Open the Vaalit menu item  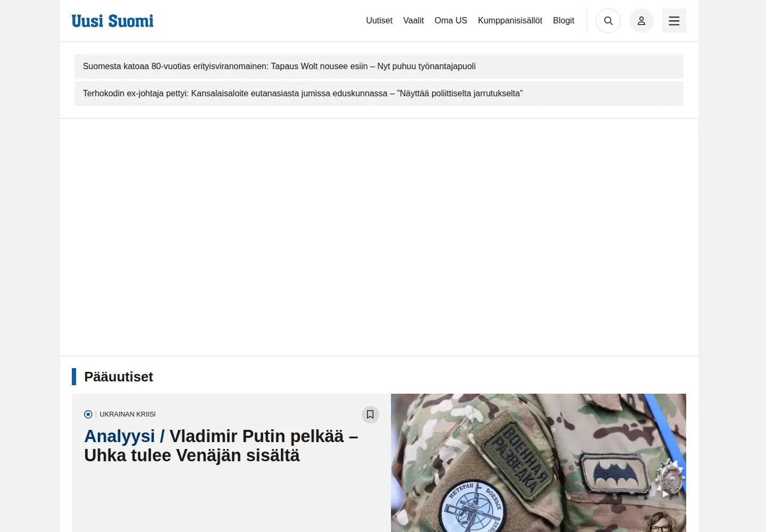(413, 21)
